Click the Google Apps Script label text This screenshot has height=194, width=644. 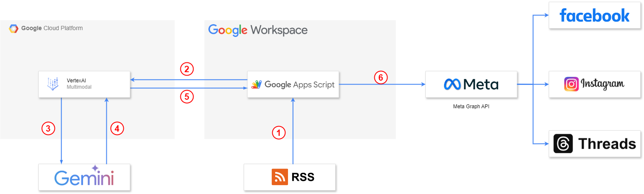(299, 84)
